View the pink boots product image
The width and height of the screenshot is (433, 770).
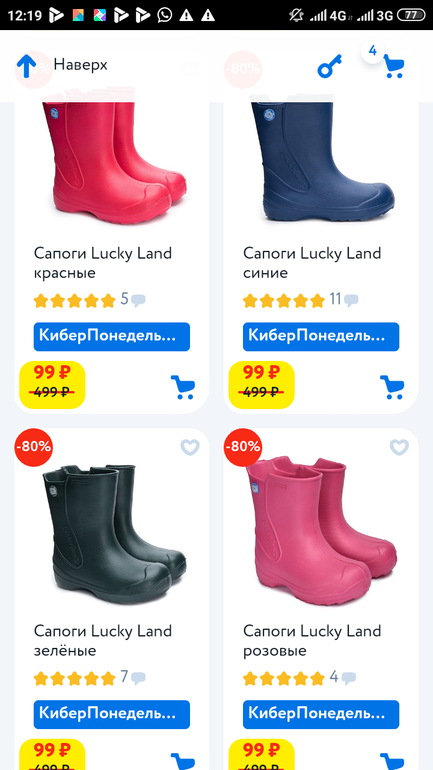coord(321,525)
